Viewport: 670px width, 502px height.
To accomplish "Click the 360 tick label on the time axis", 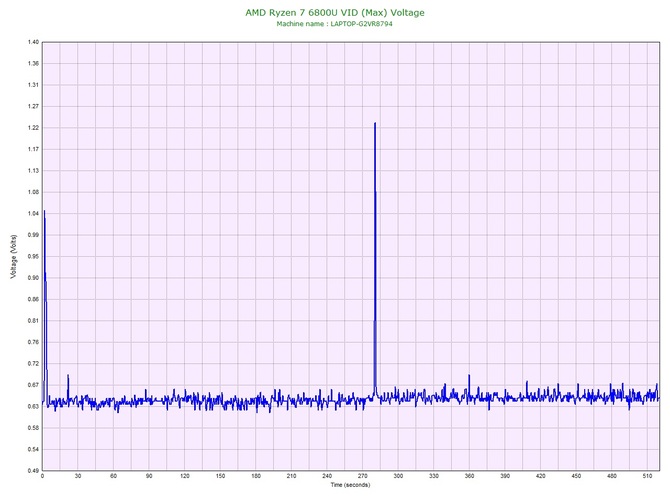I will (x=469, y=476).
